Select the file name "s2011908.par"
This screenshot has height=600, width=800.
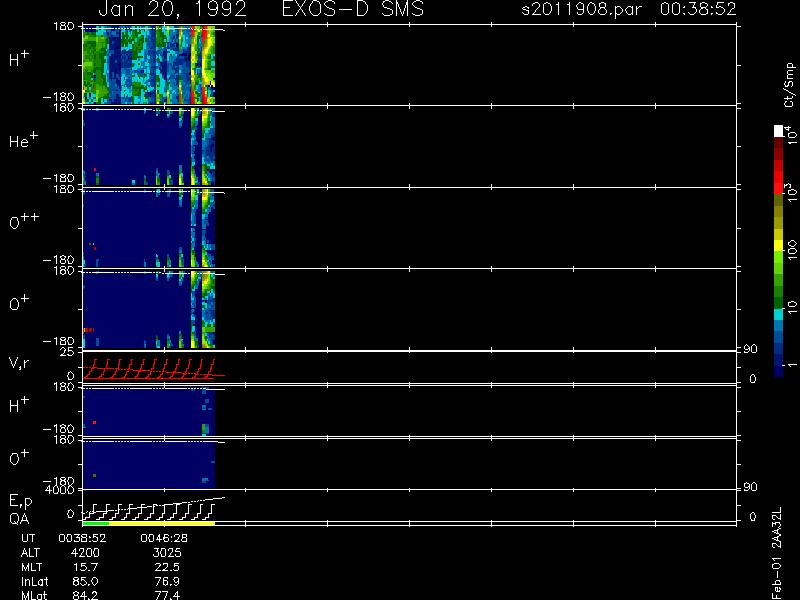click(x=582, y=9)
